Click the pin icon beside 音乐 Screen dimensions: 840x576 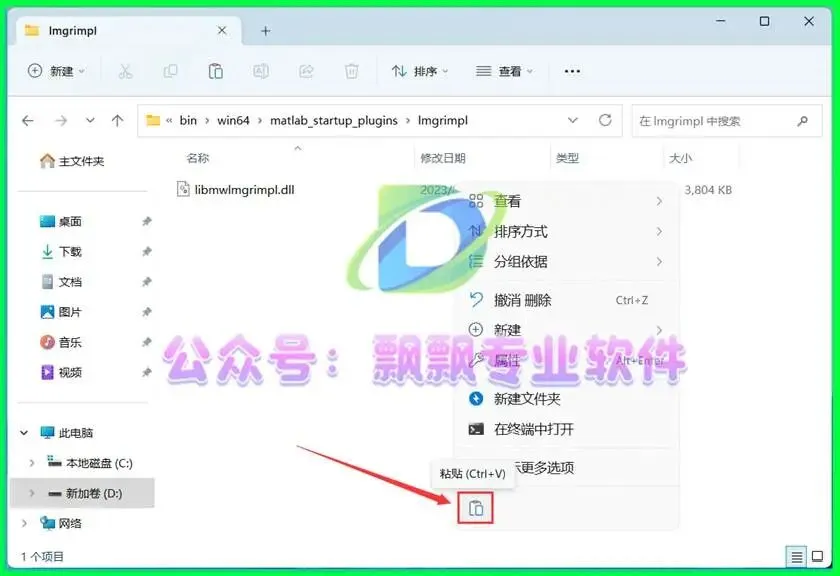[x=146, y=342]
